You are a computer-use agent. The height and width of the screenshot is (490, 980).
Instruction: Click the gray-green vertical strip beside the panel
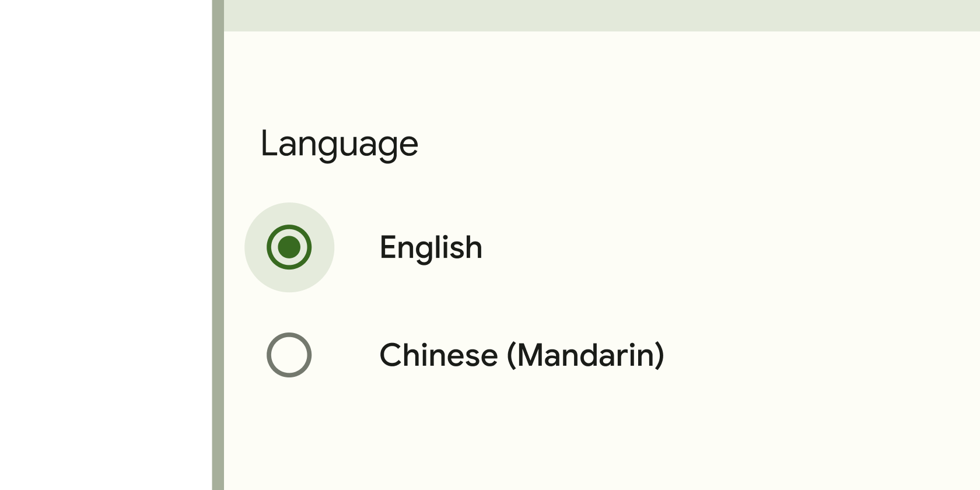point(218,245)
